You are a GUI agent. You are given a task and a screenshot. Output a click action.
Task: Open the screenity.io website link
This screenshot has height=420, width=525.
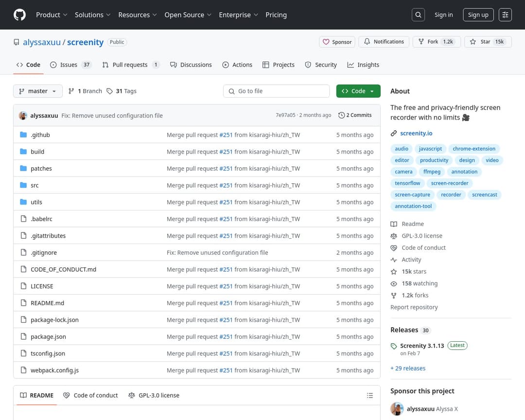(416, 133)
